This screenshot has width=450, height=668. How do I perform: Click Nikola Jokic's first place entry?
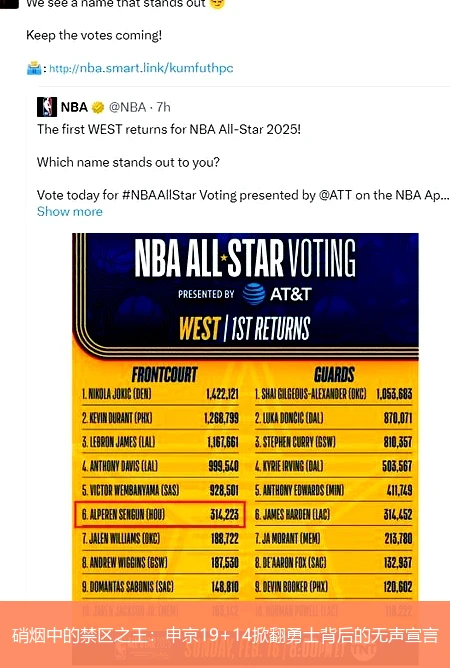[x=160, y=394]
